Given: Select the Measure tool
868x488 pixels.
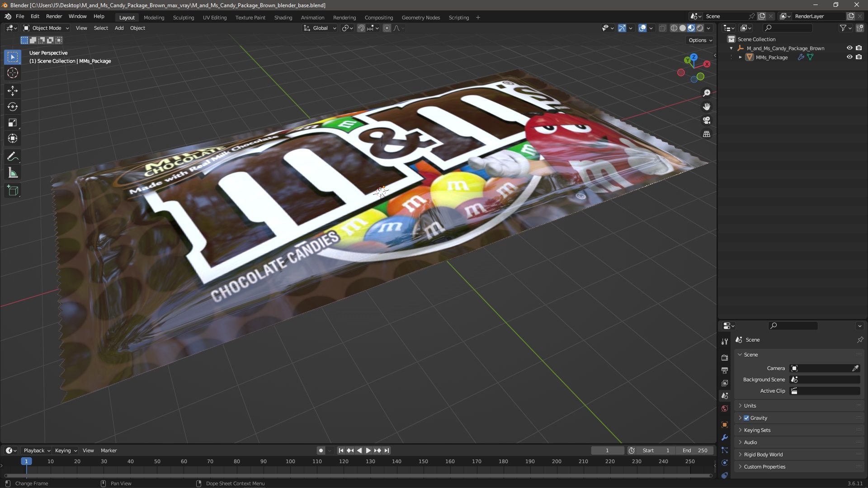Looking at the screenshot, I should tap(13, 173).
